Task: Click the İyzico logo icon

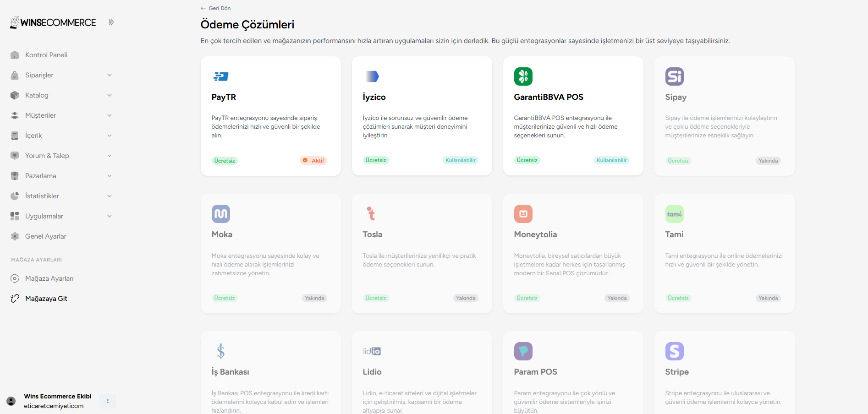Action: click(x=372, y=76)
